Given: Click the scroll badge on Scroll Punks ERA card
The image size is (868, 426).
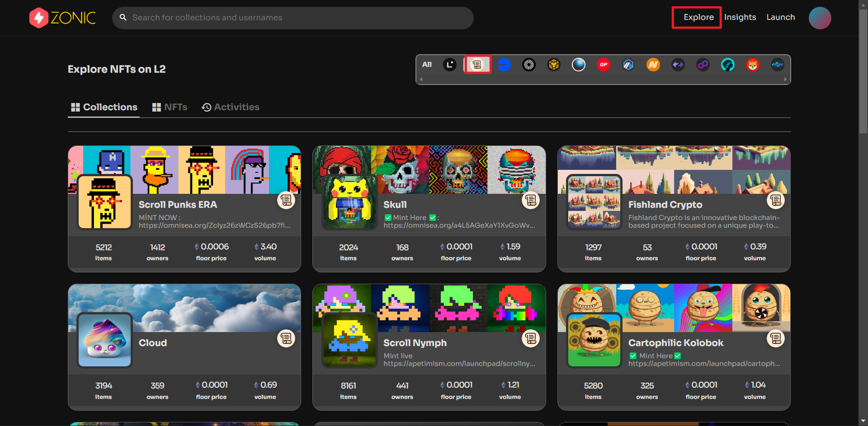Looking at the screenshot, I should tap(286, 200).
